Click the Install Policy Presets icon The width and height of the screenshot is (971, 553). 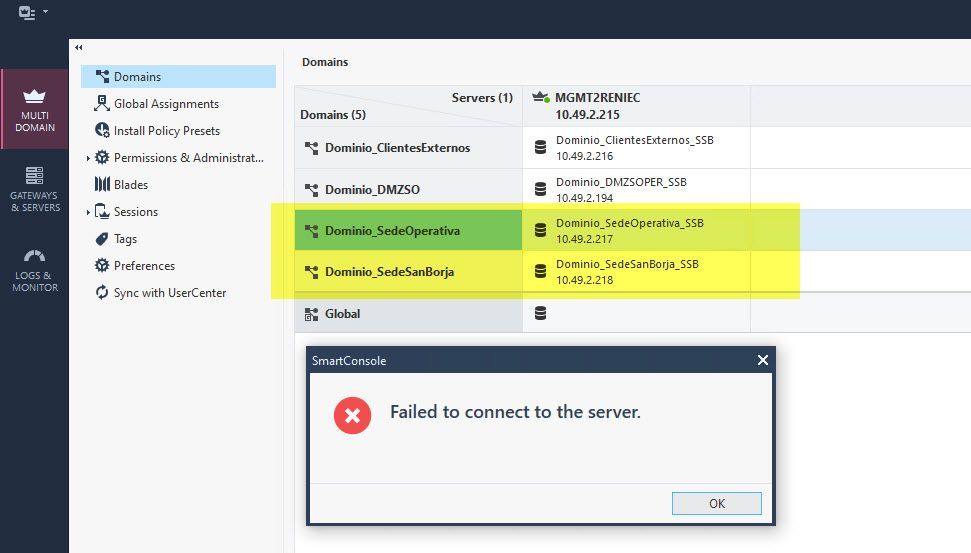click(x=102, y=130)
